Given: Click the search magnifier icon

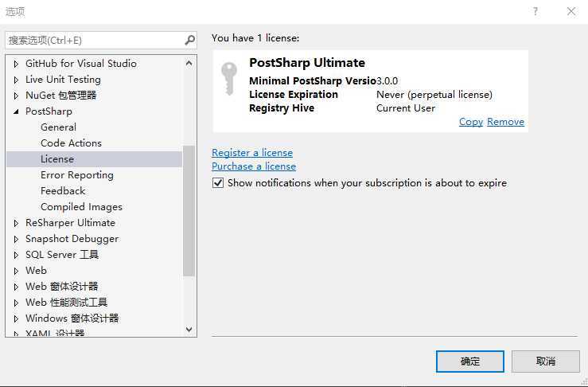Looking at the screenshot, I should pyautogui.click(x=189, y=40).
